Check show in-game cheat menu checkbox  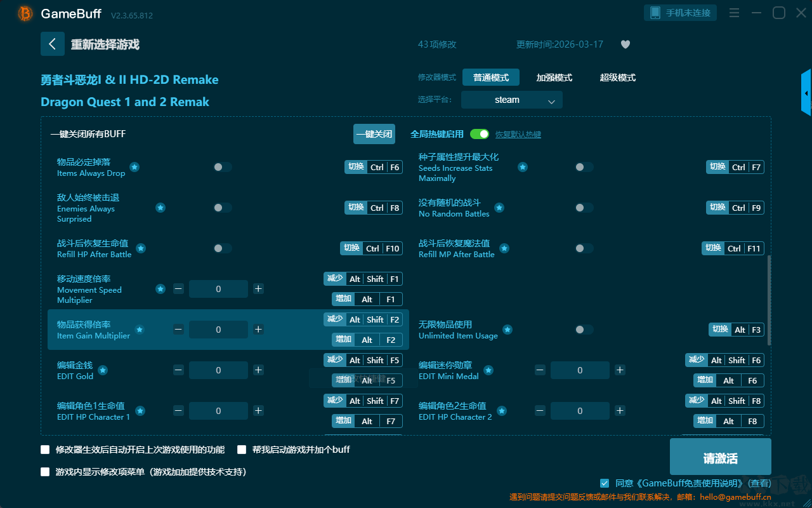45,472
